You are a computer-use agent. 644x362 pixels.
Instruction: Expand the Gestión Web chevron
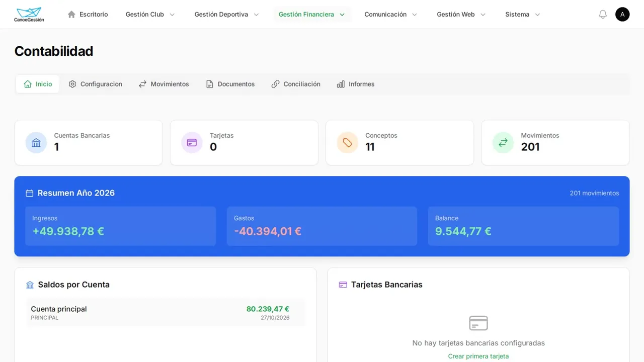[483, 15]
